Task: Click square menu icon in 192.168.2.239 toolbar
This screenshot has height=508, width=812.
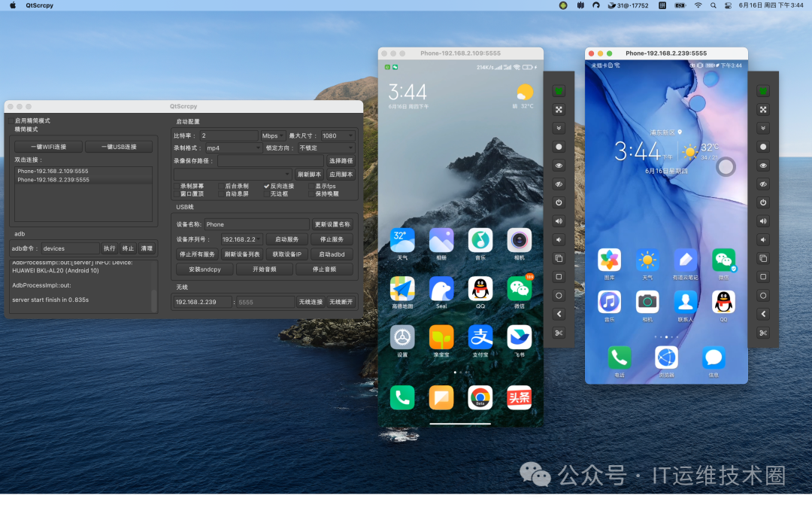Action: coord(763,277)
